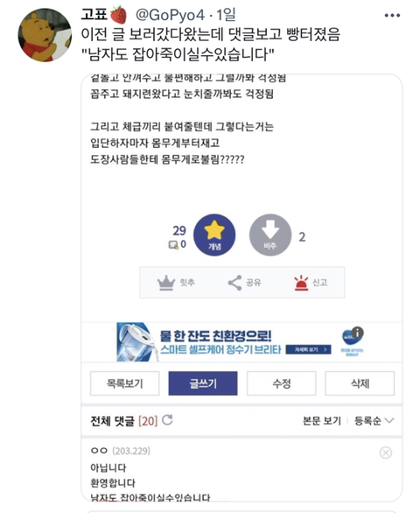Click the red siren 신고 report icon
The width and height of the screenshot is (420, 513).
pyautogui.click(x=301, y=283)
